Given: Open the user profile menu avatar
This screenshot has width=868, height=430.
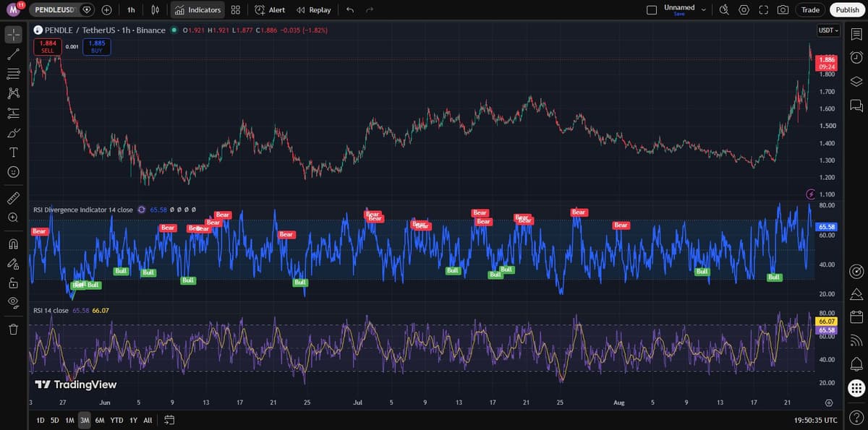Looking at the screenshot, I should tap(14, 10).
